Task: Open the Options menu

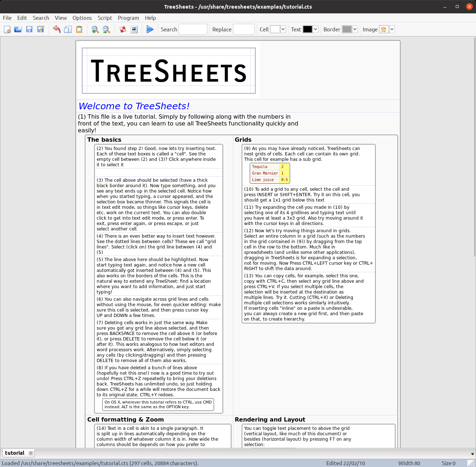Action: [82, 18]
